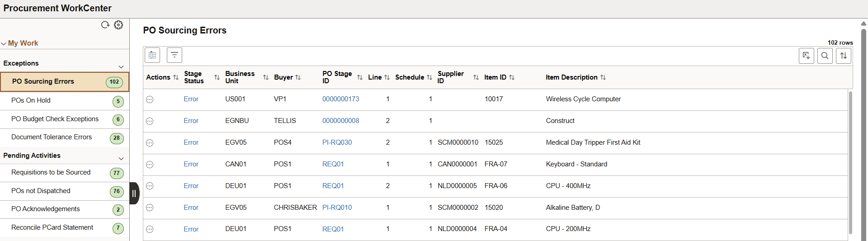Click the grid vertical scrollbar

[850, 163]
